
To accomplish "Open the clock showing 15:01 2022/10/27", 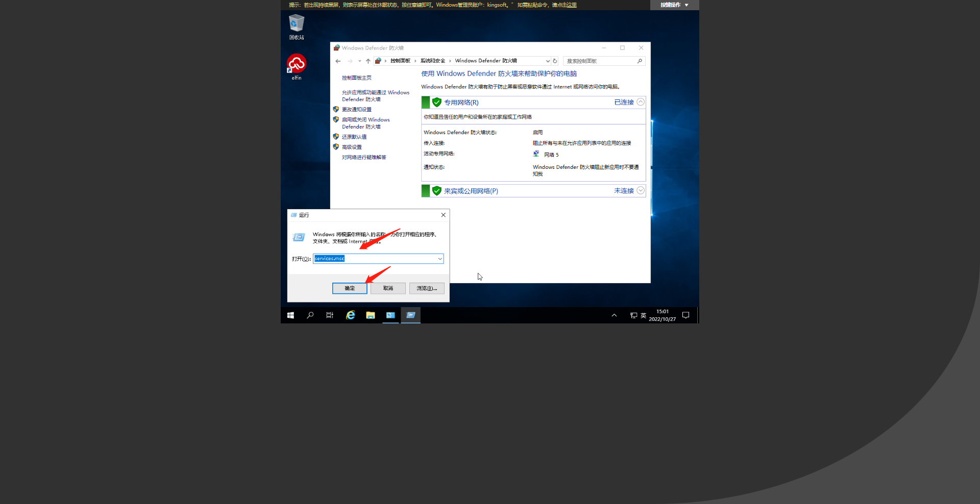I will coord(662,315).
